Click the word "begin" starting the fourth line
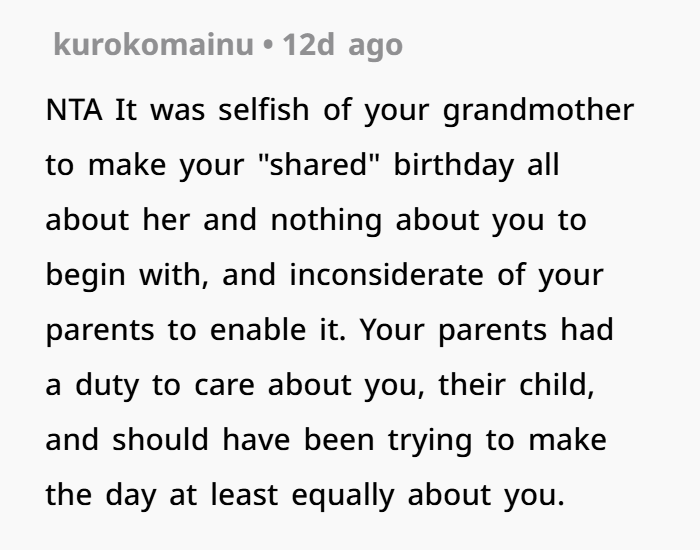This screenshot has height=550, width=700. pyautogui.click(x=80, y=275)
